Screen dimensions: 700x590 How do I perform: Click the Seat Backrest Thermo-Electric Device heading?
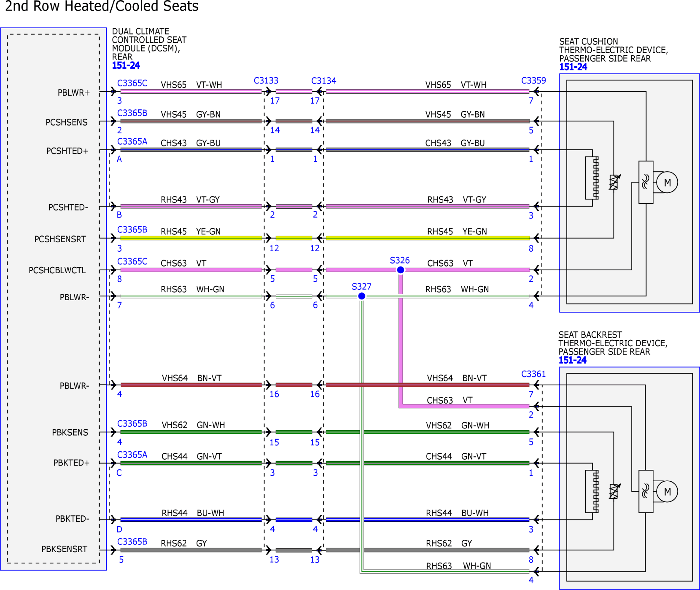point(613,344)
